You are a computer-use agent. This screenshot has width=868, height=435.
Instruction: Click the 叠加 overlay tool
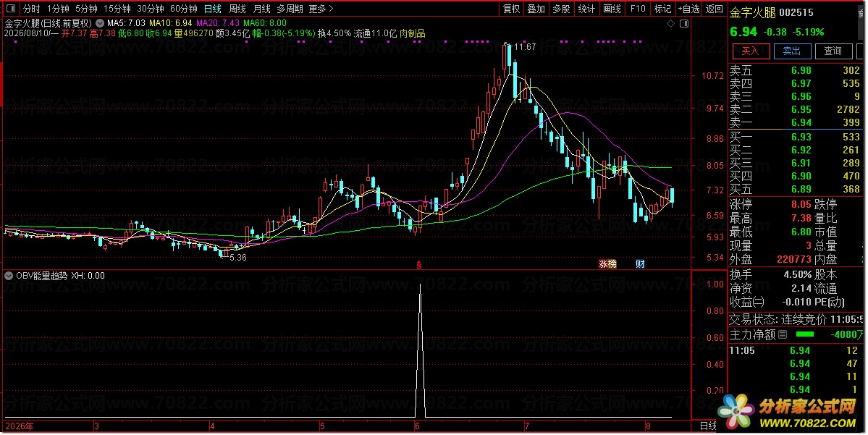(x=536, y=9)
